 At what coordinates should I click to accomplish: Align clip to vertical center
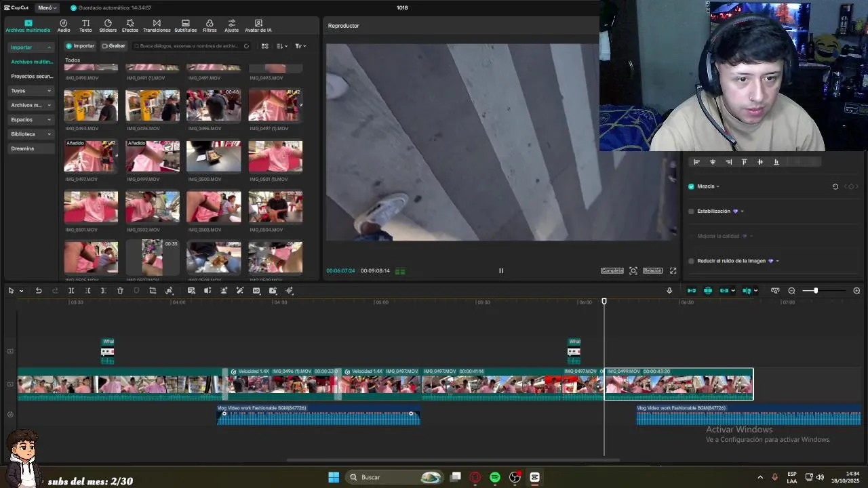click(x=760, y=162)
